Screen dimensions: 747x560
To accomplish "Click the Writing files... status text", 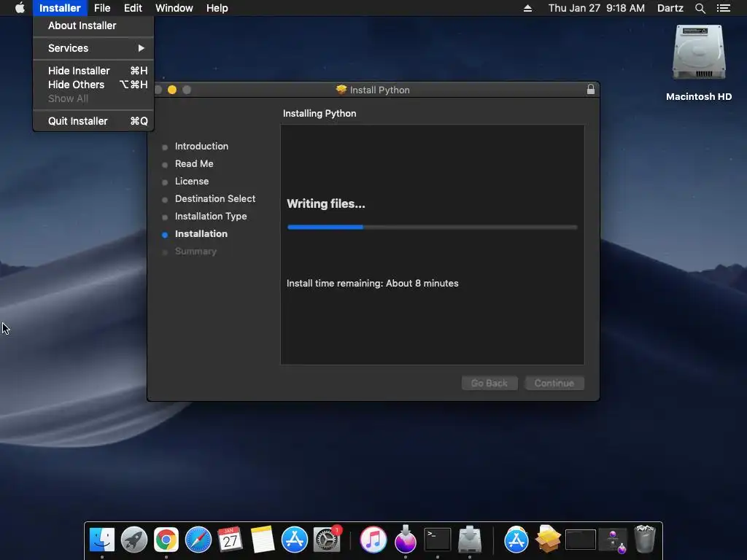I will 326,204.
